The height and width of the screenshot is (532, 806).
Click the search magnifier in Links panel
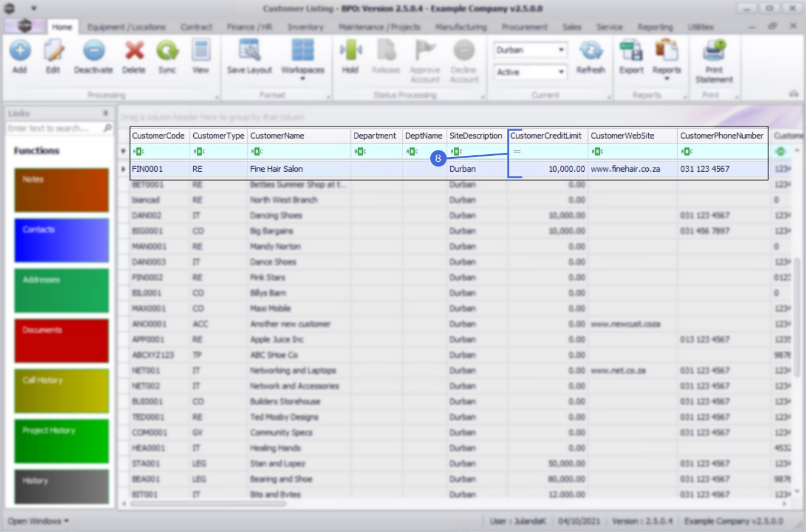107,128
